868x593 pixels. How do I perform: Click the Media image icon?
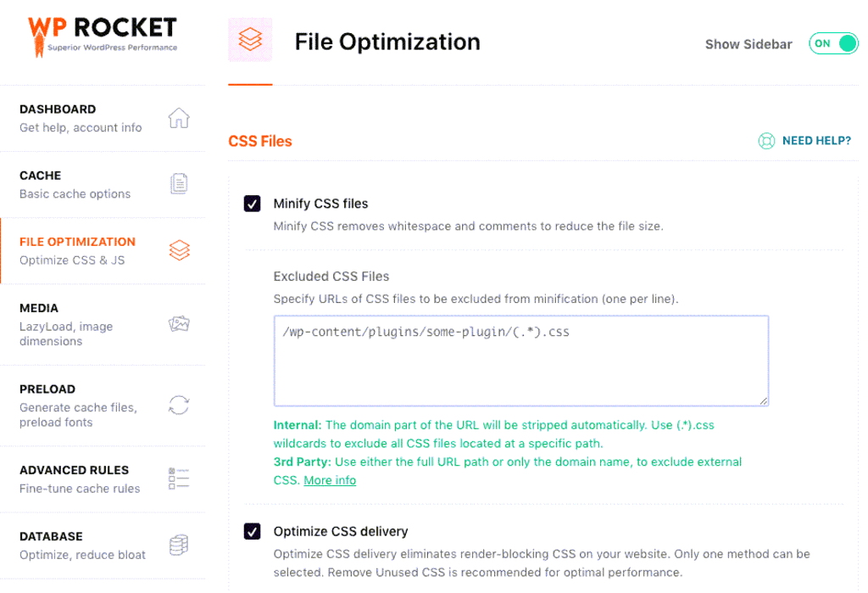click(x=179, y=324)
